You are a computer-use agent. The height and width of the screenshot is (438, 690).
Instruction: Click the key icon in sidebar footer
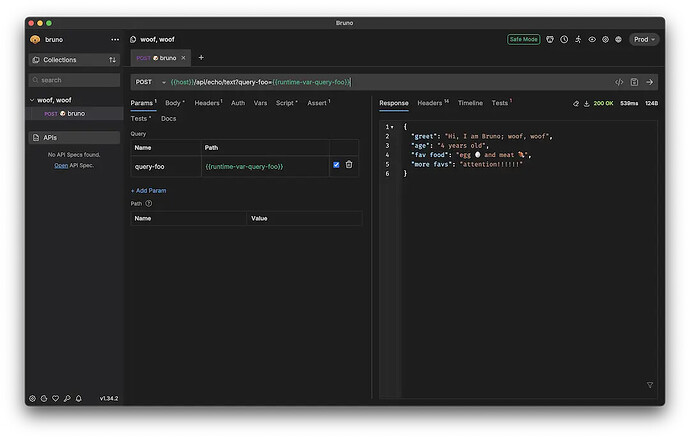[x=67, y=398]
